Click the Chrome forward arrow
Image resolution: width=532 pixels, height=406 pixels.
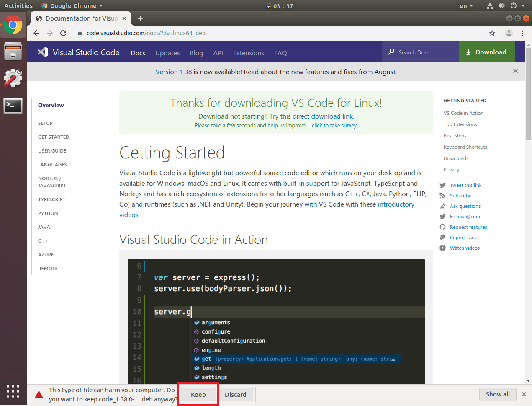[50, 33]
